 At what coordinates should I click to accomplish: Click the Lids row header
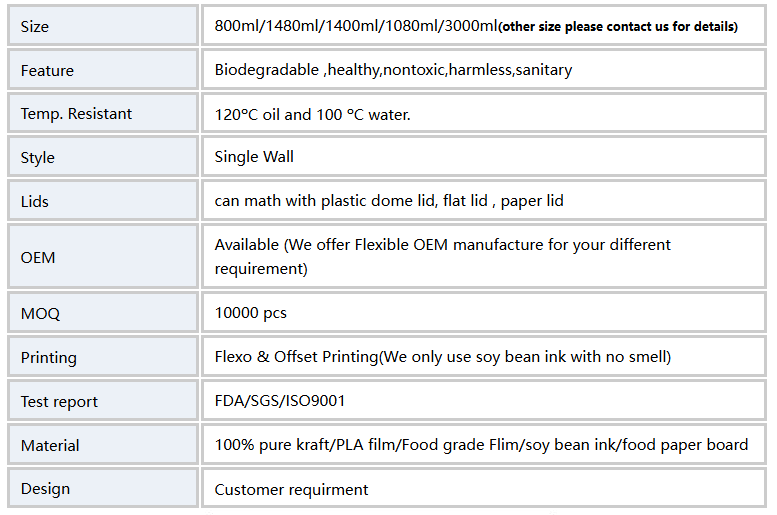click(103, 201)
